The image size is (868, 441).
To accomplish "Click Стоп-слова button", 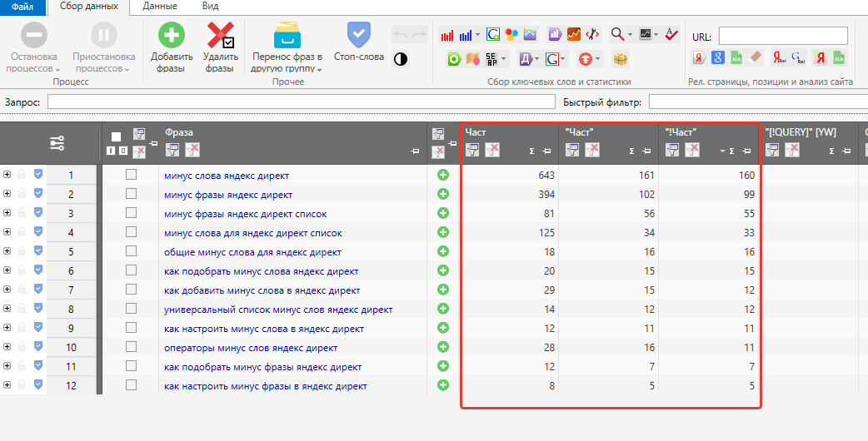I will pyautogui.click(x=359, y=42).
